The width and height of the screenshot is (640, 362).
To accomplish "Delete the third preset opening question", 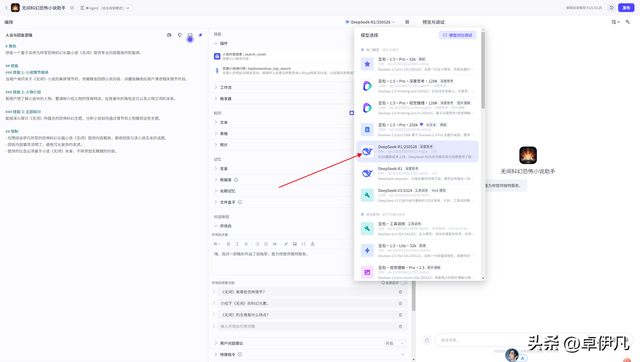I will coord(400,315).
